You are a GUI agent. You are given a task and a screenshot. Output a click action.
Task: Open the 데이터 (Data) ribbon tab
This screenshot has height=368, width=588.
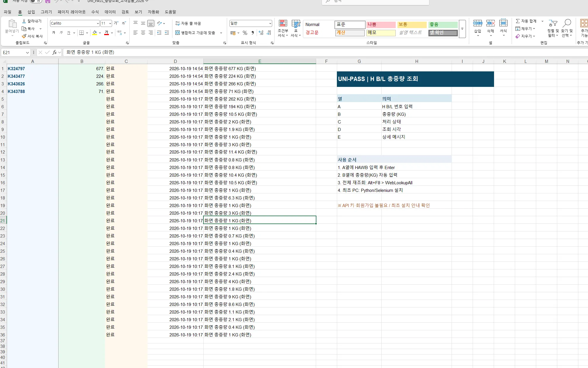pos(110,12)
